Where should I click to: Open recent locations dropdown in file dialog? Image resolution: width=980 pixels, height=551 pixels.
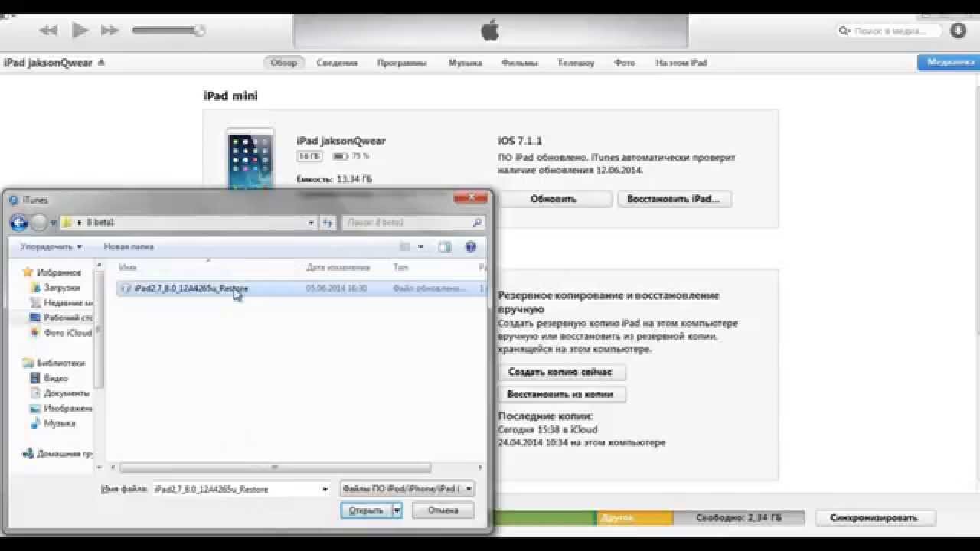coord(54,223)
